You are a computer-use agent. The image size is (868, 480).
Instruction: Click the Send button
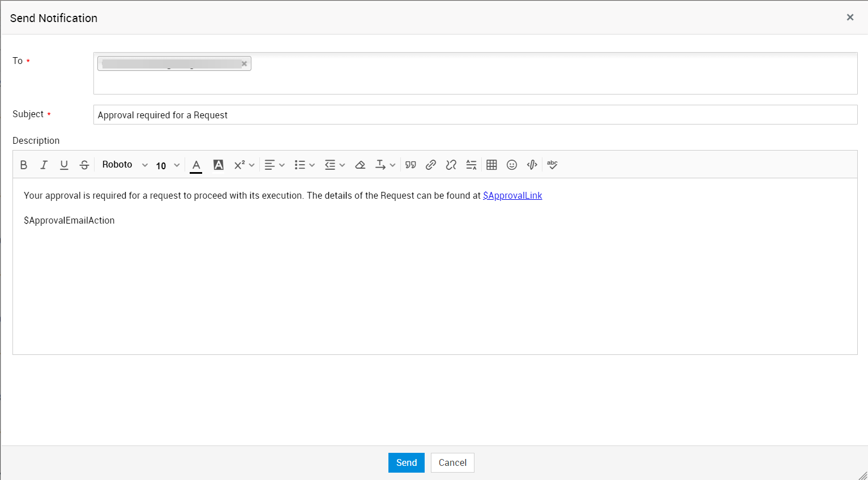coord(406,462)
